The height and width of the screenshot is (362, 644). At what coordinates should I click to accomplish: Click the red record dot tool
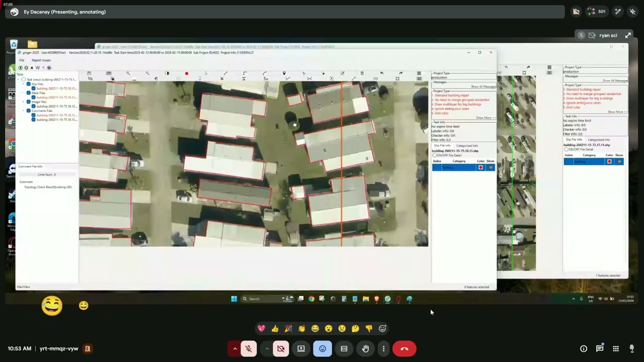click(x=187, y=74)
